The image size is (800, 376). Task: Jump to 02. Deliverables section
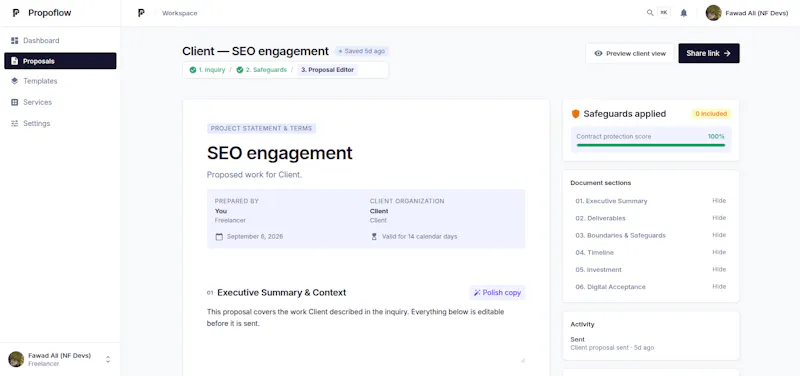coord(600,218)
